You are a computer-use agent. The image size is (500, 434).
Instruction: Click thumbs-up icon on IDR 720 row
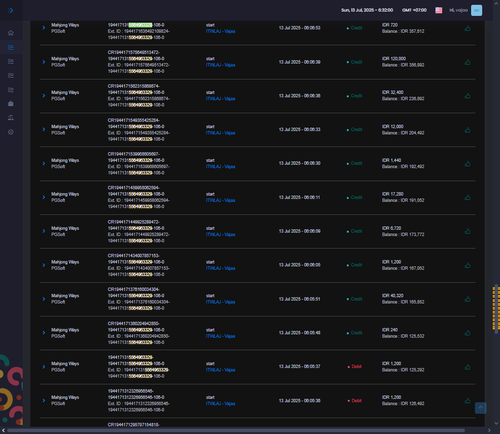[468, 28]
